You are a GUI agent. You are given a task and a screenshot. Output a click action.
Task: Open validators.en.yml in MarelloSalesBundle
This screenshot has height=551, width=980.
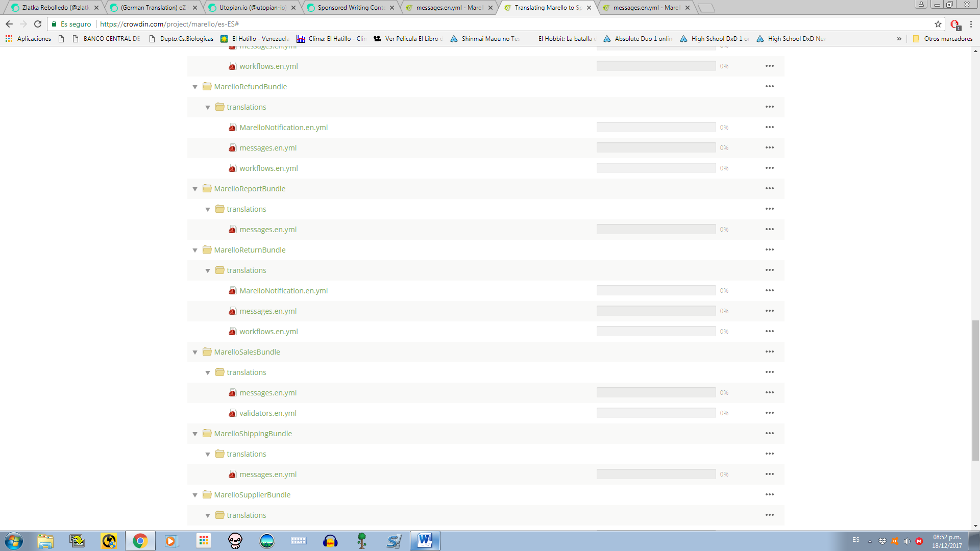pyautogui.click(x=267, y=413)
